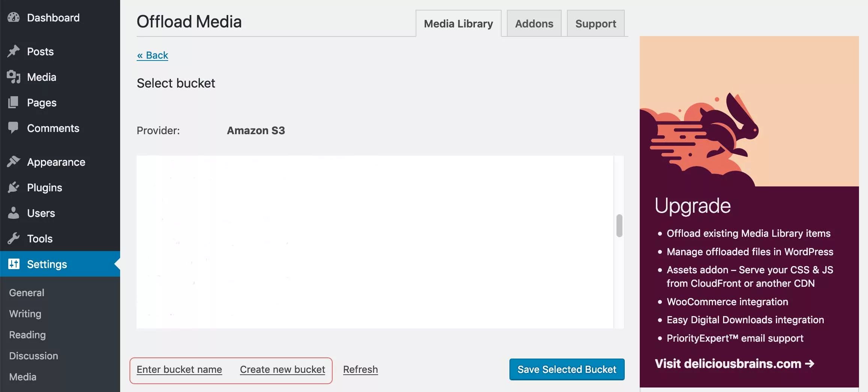Click the Users person icon

tap(14, 213)
